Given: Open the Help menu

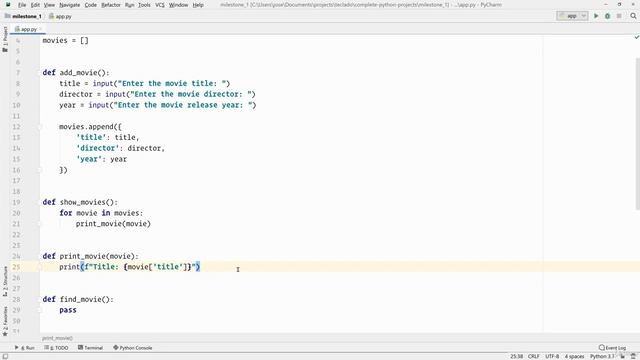Looking at the screenshot, I should coord(198,5).
